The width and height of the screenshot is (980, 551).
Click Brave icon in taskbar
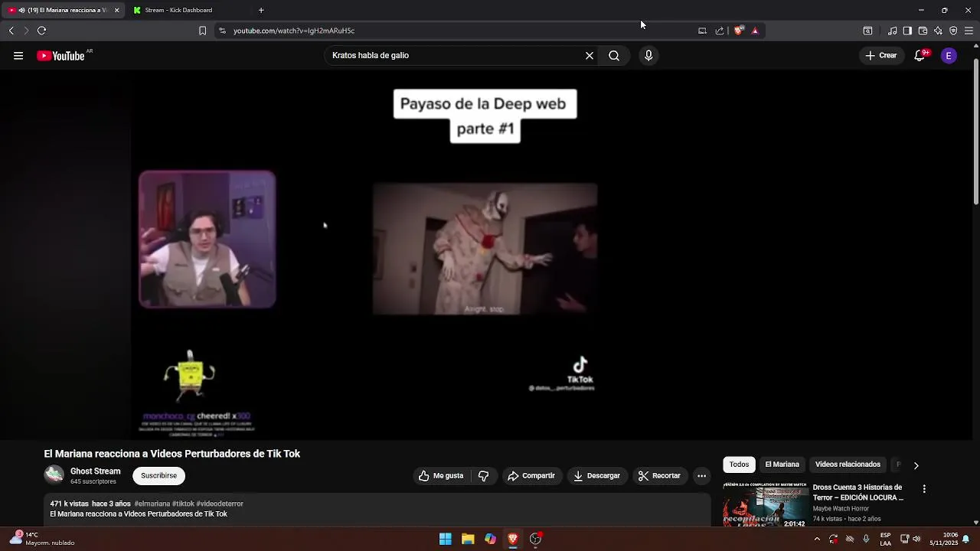click(x=513, y=540)
